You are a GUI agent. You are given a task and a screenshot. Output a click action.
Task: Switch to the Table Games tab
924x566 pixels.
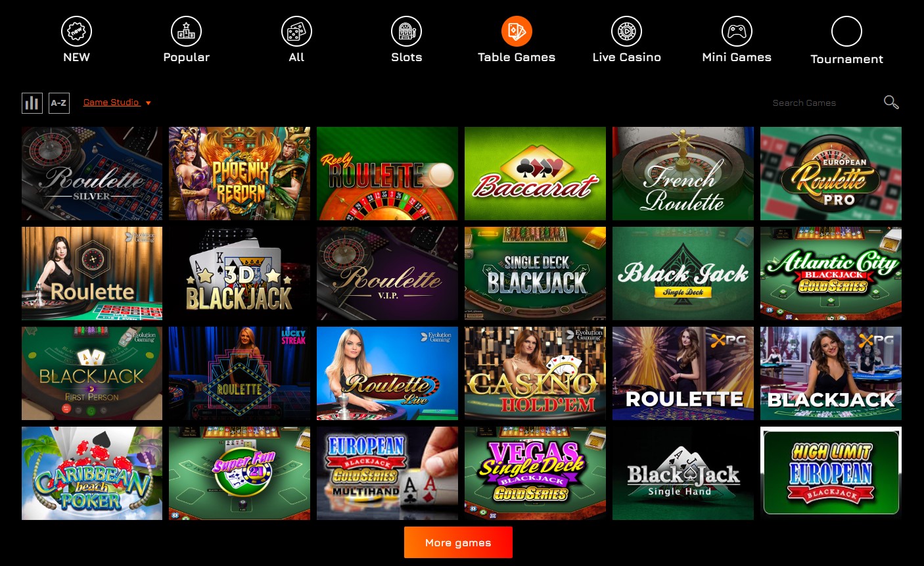[x=517, y=40]
